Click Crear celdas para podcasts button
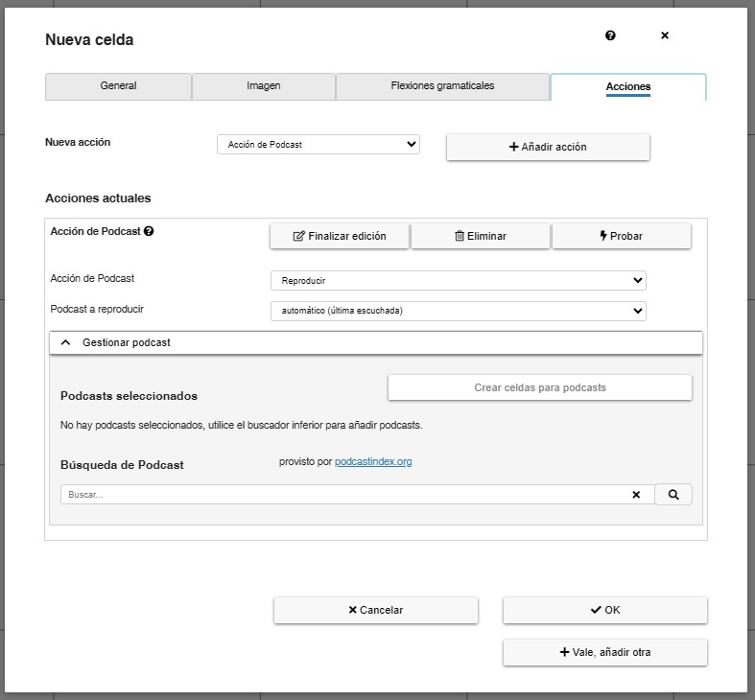The height and width of the screenshot is (700, 755). (x=540, y=387)
